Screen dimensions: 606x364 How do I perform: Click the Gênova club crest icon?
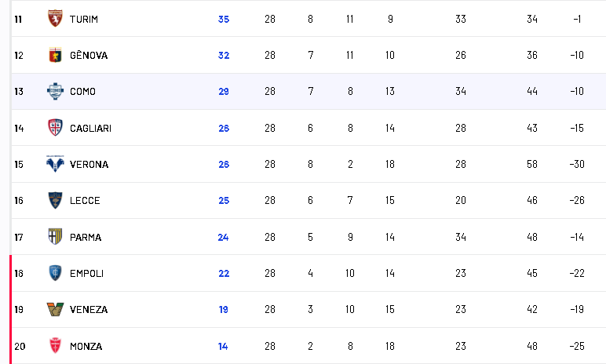pyautogui.click(x=54, y=55)
